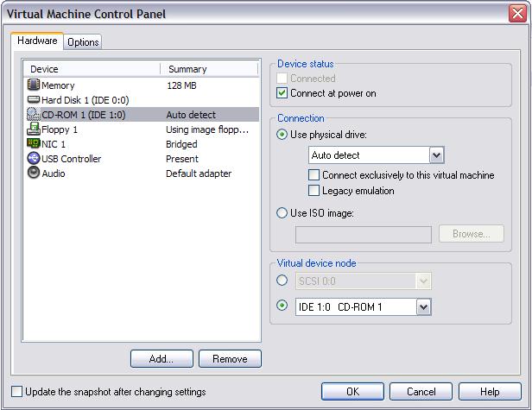Switch to the Hardware tab

click(x=37, y=41)
